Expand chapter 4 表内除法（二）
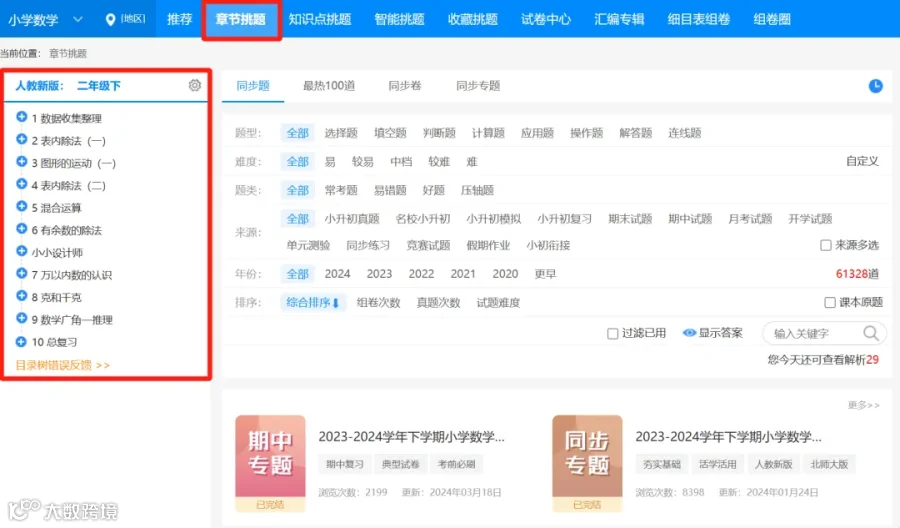 coord(22,184)
